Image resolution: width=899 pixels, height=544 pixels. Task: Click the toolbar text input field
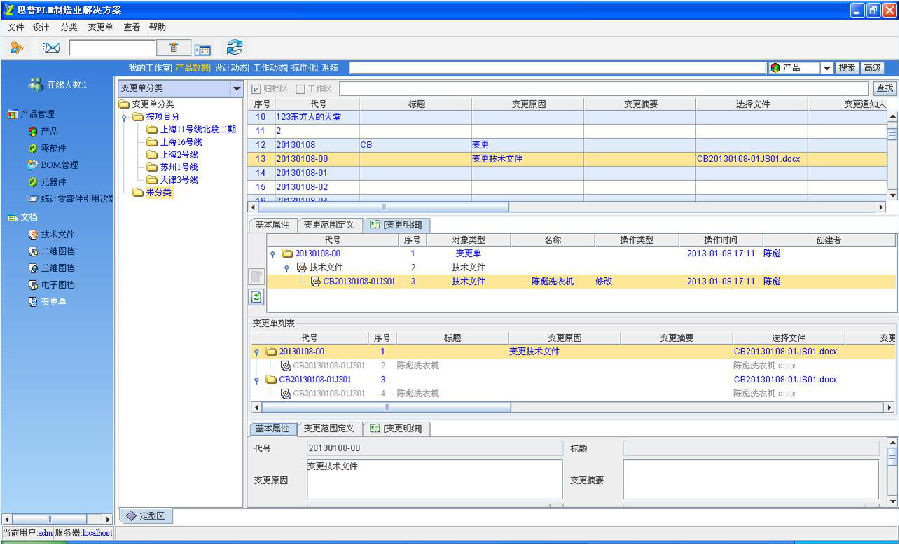pos(112,47)
